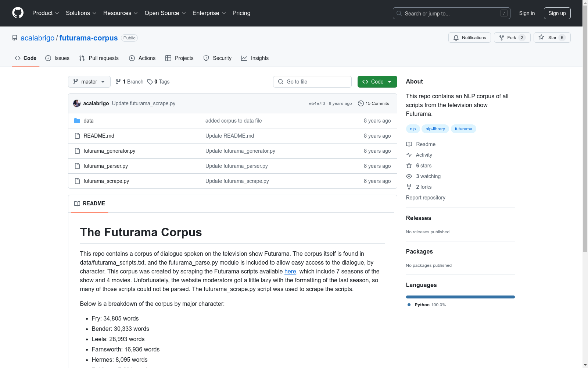This screenshot has width=588, height=368.
Task: Click the futurama topic tag
Action: coord(463,129)
